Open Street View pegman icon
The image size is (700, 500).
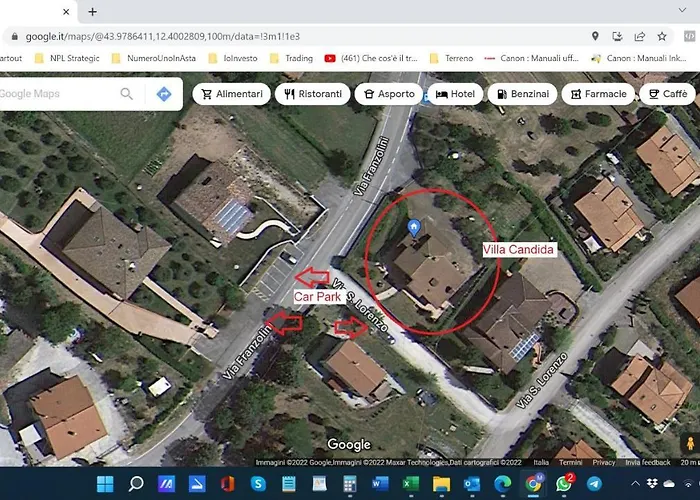tap(688, 443)
